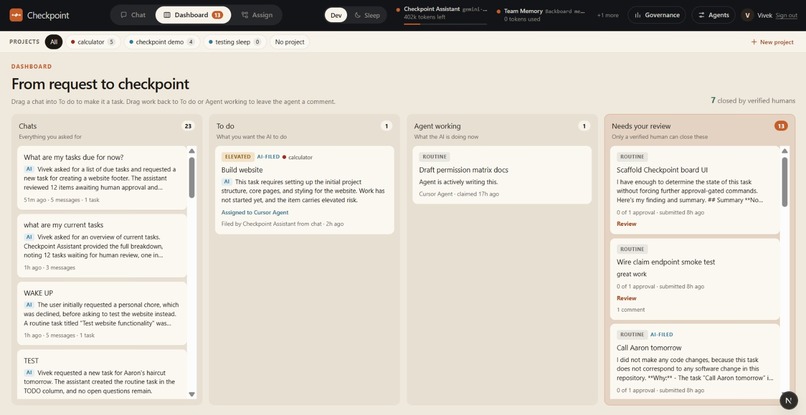Open the 'what are my current tasks' chat
This screenshot has height=415, width=806.
pos(102,246)
